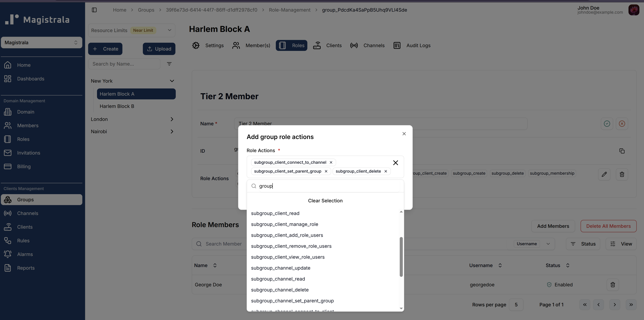
Task: Remove the subgroup_client_connect_to_channel chip
Action: point(331,163)
